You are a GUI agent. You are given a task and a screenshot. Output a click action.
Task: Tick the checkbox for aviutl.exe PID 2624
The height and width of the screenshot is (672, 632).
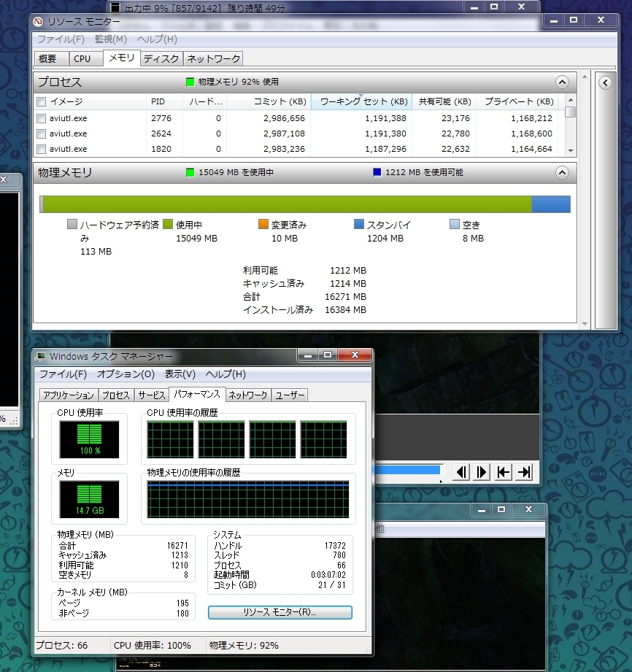pyautogui.click(x=42, y=134)
